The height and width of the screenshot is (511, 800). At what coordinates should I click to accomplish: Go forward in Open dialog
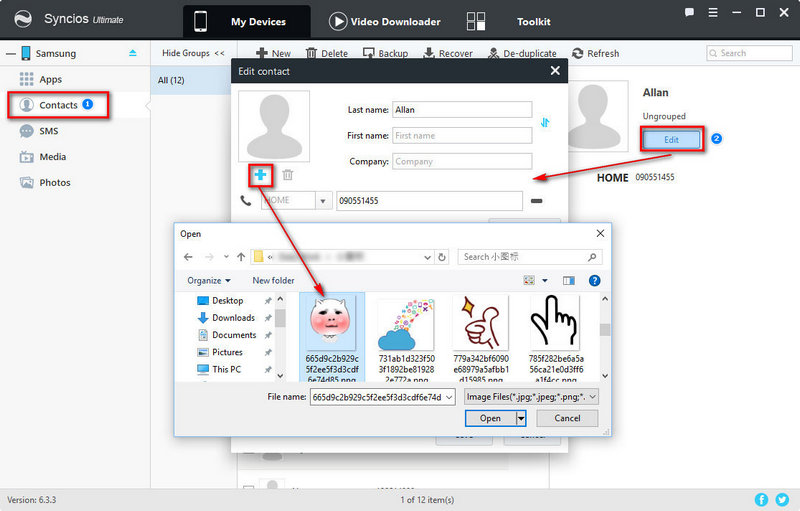click(209, 257)
